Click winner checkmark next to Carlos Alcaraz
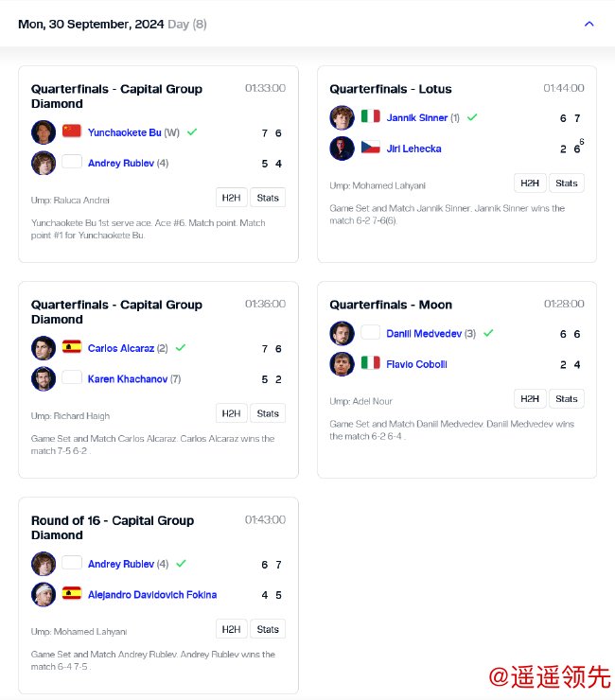Image resolution: width=615 pixels, height=700 pixels. (x=180, y=347)
